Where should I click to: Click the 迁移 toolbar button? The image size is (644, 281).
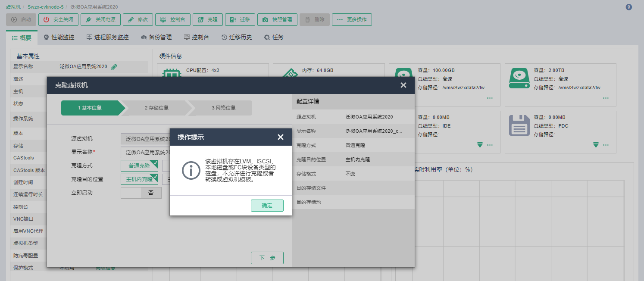(240, 19)
